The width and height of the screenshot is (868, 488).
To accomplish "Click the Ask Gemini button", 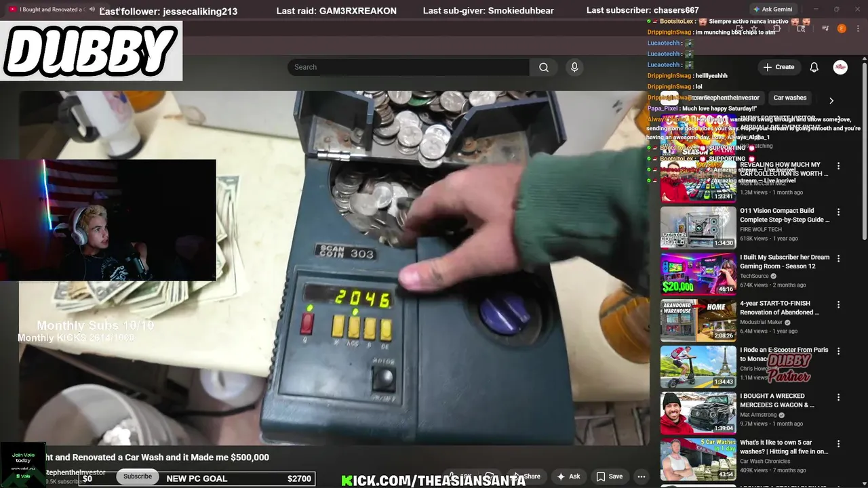I will pyautogui.click(x=773, y=9).
